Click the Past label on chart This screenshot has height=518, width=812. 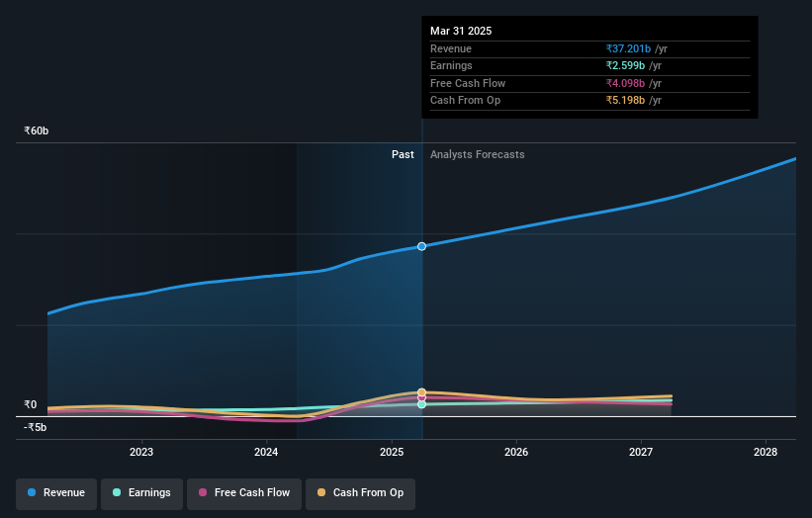point(403,155)
